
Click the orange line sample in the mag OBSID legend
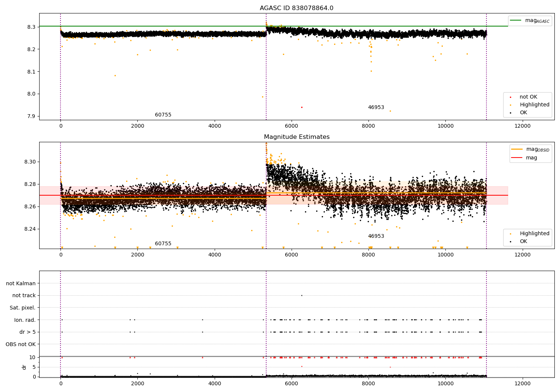click(517, 149)
